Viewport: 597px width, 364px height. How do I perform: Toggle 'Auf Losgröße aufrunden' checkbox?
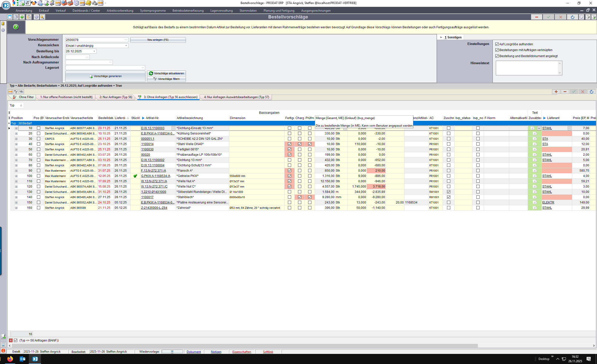pyautogui.click(x=497, y=44)
